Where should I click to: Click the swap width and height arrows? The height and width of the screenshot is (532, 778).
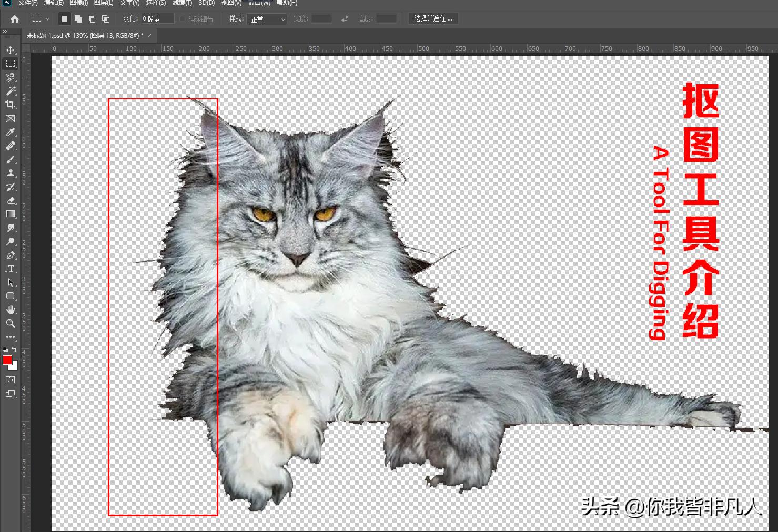345,18
